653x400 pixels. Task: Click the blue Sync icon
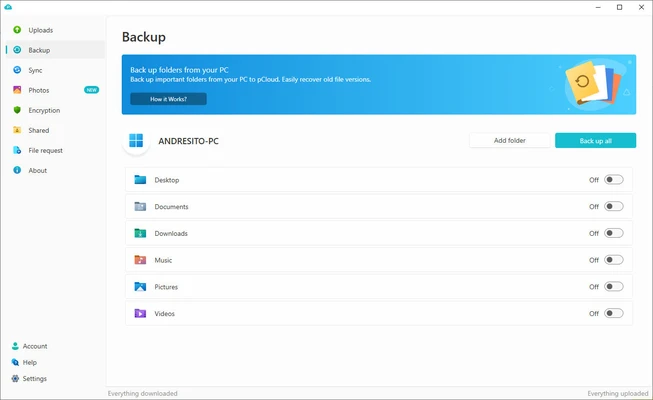coord(17,70)
